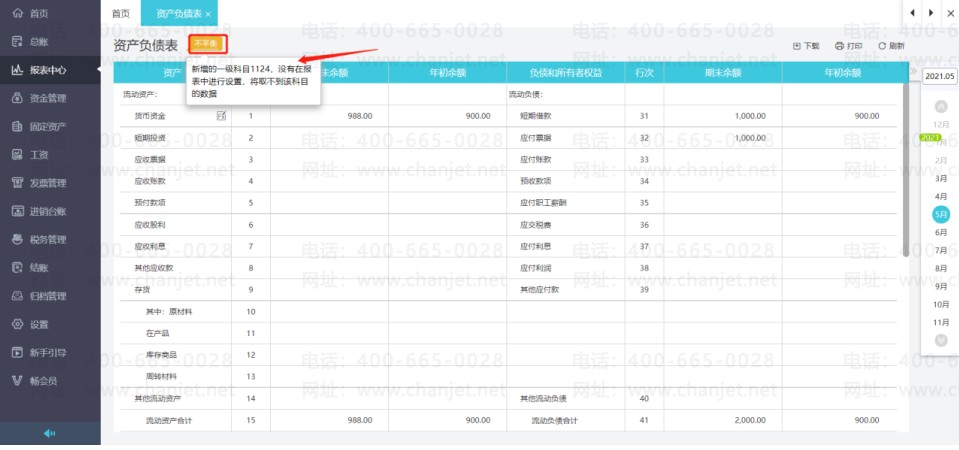Image resolution: width=959 pixels, height=450 pixels.
Task: Move the period list down with arrow
Action: coord(941,341)
